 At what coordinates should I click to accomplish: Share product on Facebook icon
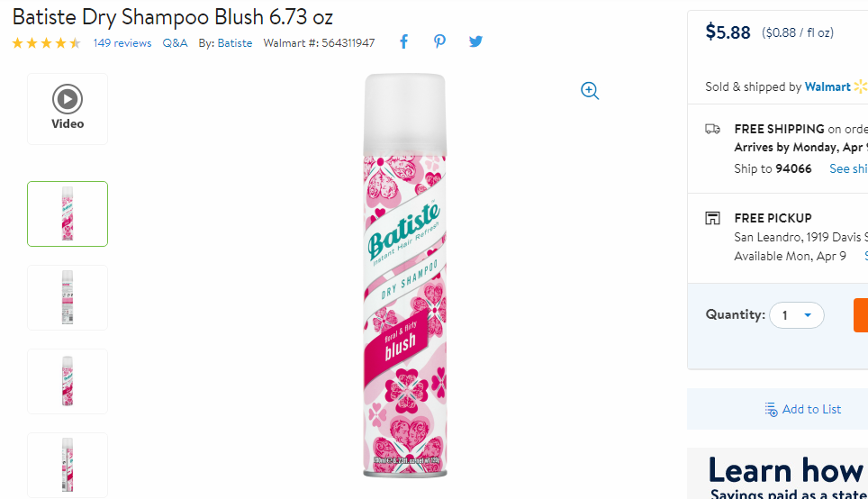pyautogui.click(x=404, y=41)
